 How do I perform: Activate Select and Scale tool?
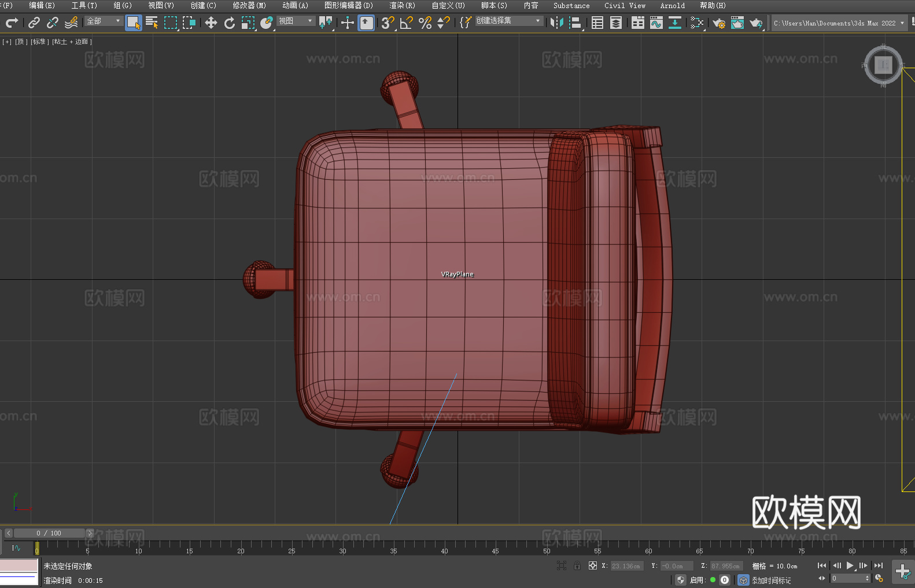coord(248,23)
